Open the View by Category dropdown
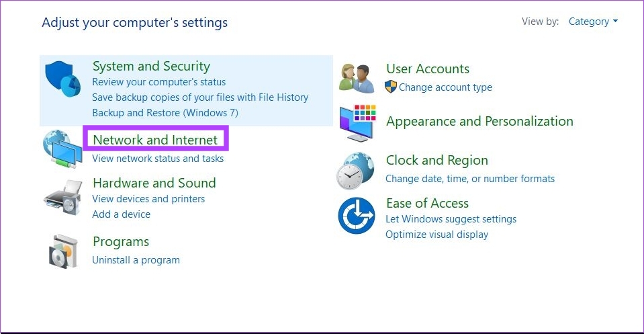The height and width of the screenshot is (334, 644). coord(593,22)
